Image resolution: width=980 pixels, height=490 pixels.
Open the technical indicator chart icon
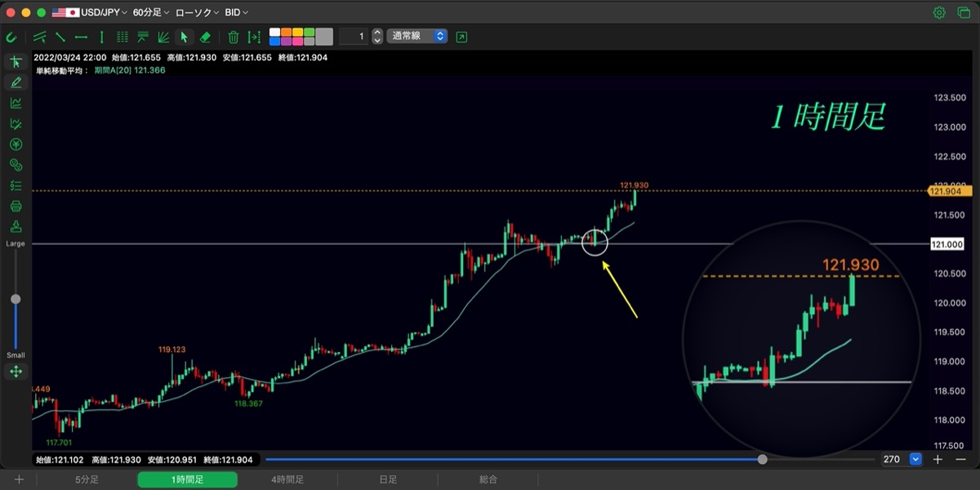[x=16, y=103]
